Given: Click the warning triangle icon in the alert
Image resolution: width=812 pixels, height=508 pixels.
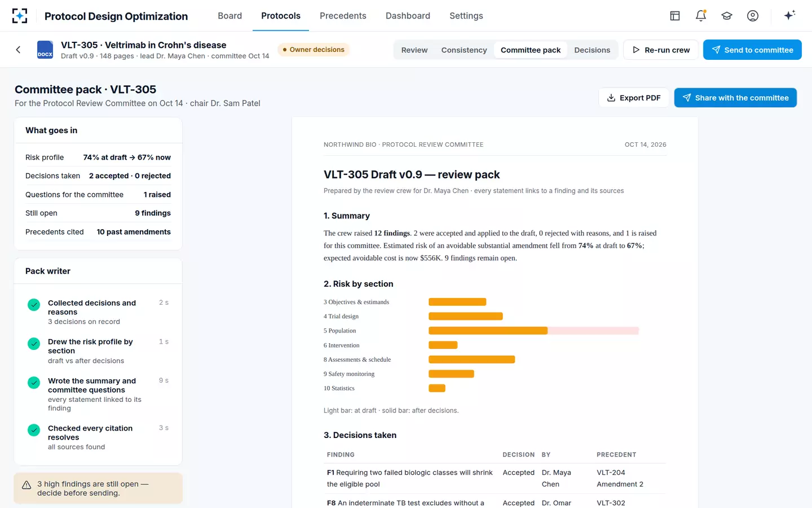Looking at the screenshot, I should [27, 485].
